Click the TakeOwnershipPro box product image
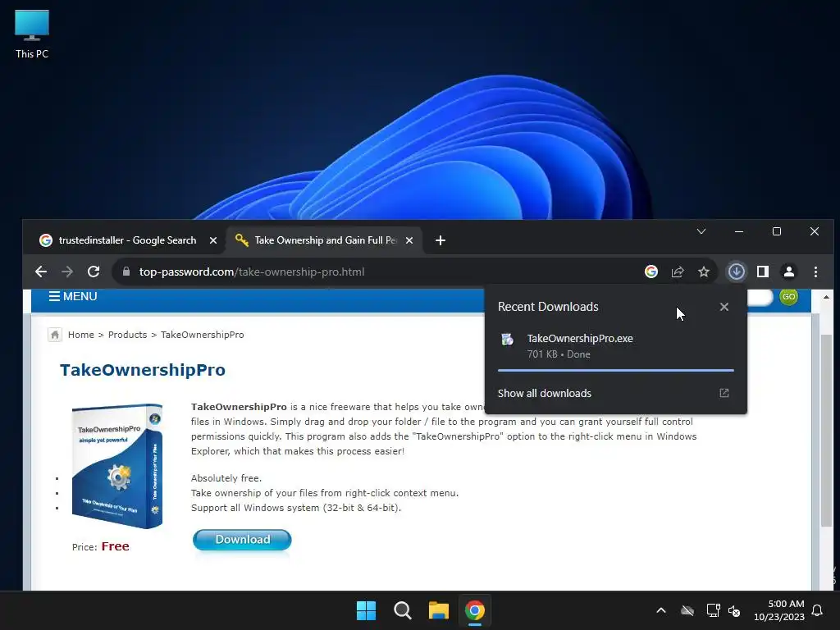 [x=116, y=466]
